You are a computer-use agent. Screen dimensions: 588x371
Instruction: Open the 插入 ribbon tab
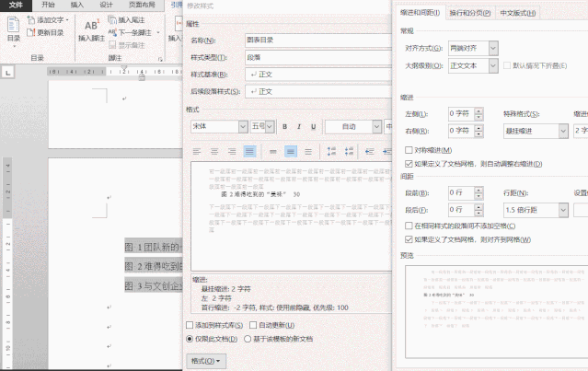(76, 5)
